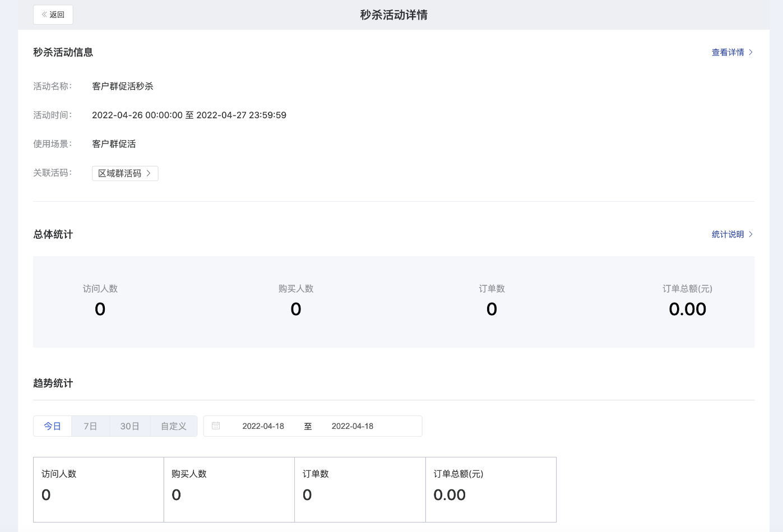Open the 区域群活码 linked code tag
Image resolution: width=783 pixels, height=532 pixels.
pyautogui.click(x=125, y=173)
